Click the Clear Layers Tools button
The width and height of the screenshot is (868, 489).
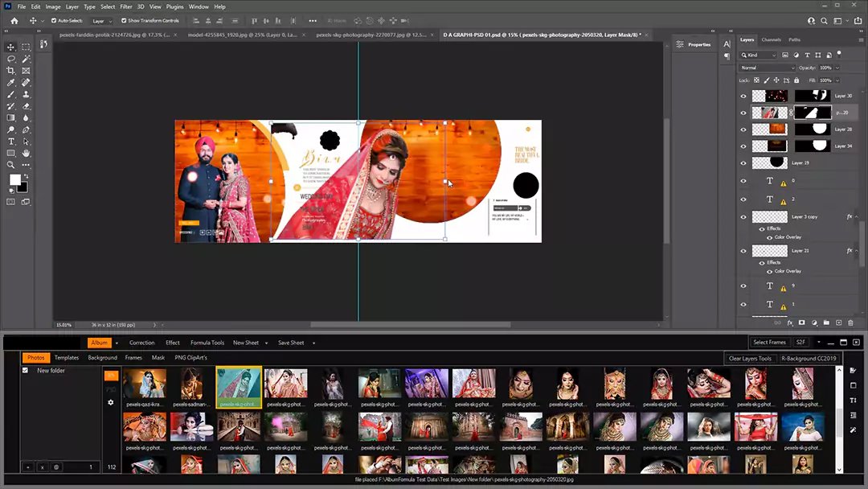(x=750, y=359)
